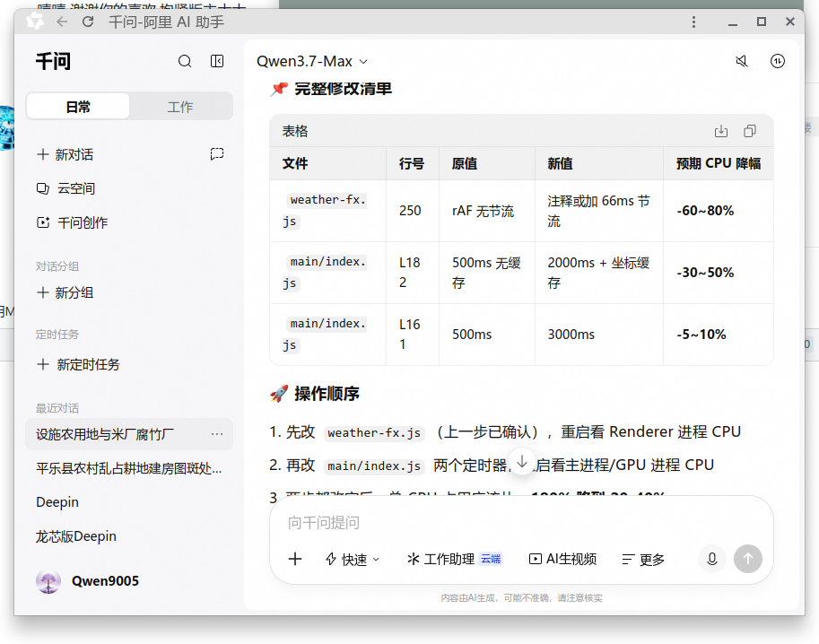819x644 pixels.
Task: Add a 新定时任务
Action: [78, 364]
